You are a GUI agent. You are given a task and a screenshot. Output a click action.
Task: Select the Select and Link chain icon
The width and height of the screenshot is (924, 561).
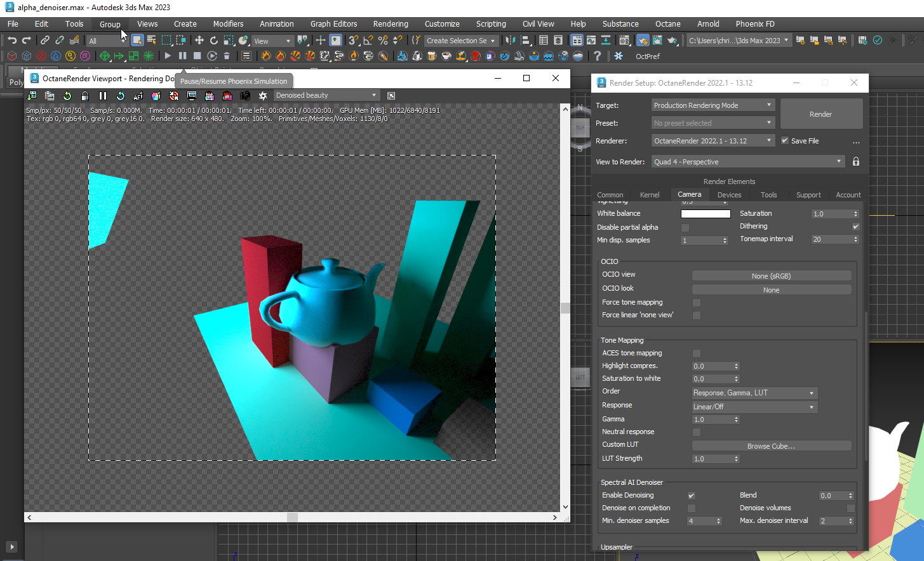45,40
